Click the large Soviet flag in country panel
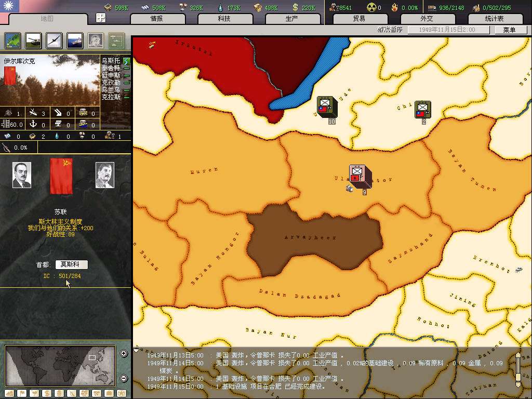 61,176
